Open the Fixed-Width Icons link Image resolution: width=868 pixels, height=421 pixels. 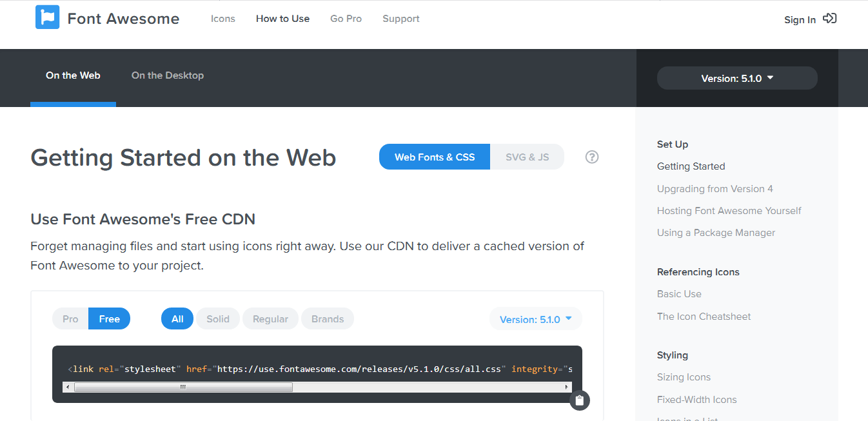coord(696,399)
